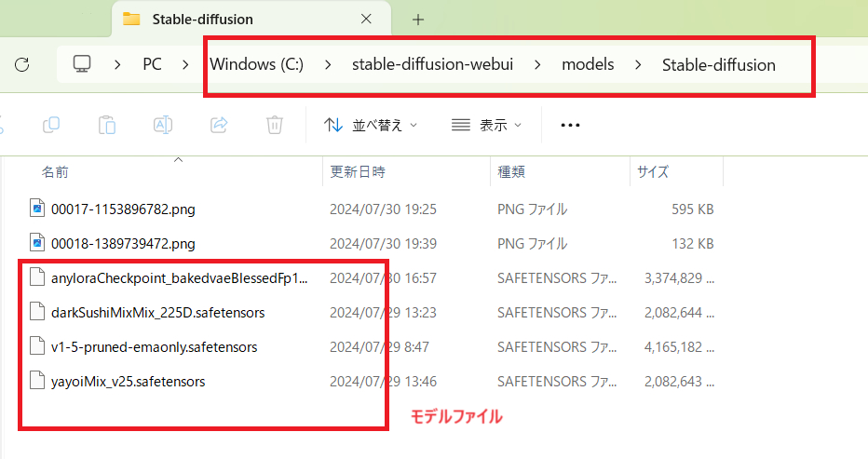Click SAFETENSORS type of darkSushiMixMix row

click(x=557, y=312)
